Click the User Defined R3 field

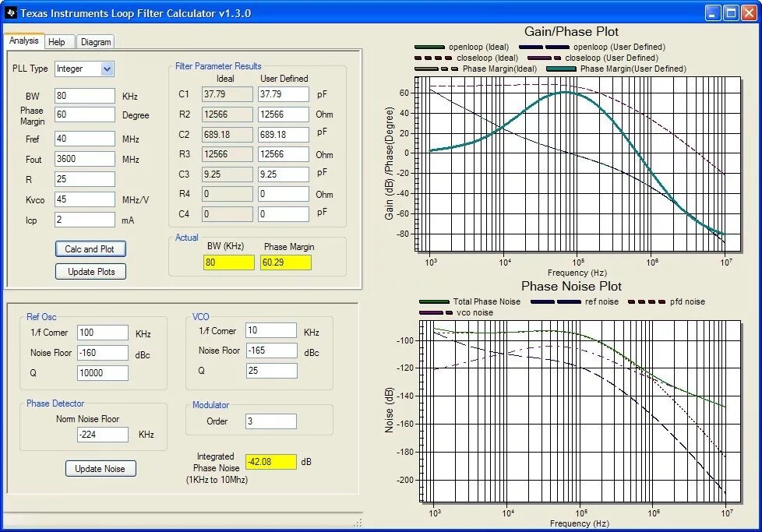(x=284, y=154)
